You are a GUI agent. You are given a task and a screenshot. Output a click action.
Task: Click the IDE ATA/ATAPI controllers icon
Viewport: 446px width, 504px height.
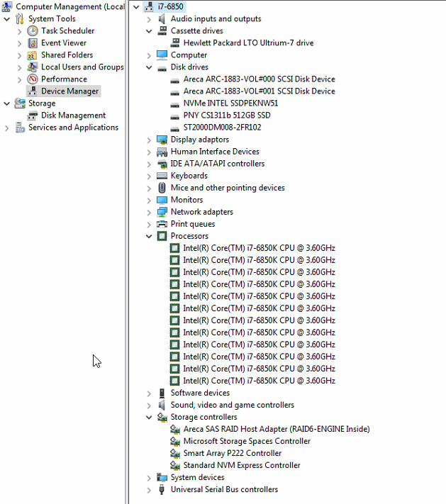click(162, 164)
